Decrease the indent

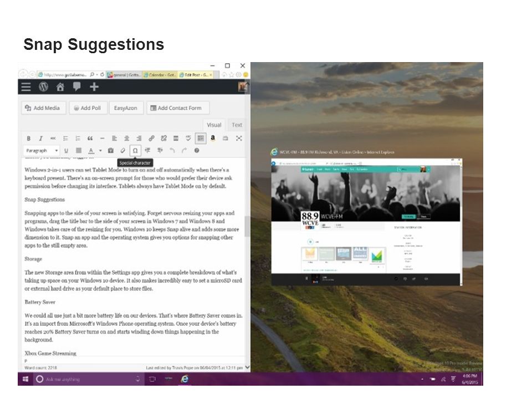click(147, 151)
